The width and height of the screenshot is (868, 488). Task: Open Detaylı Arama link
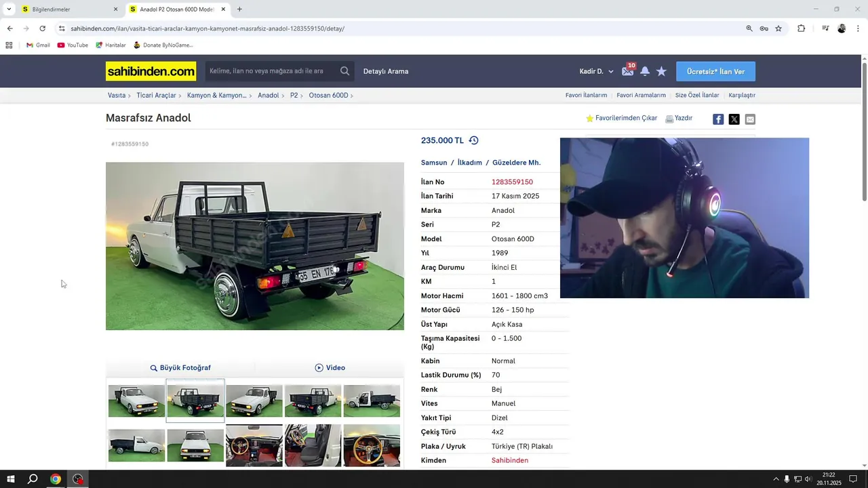coord(386,71)
